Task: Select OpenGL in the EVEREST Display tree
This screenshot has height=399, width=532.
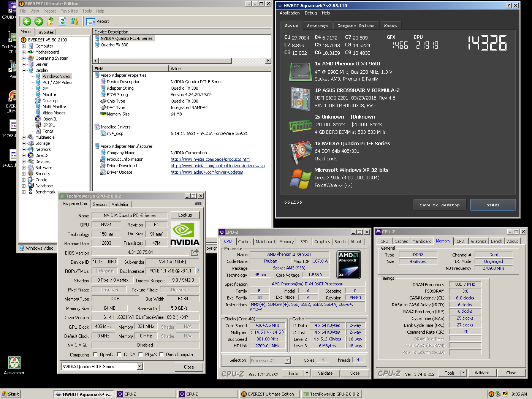Action: coord(50,119)
